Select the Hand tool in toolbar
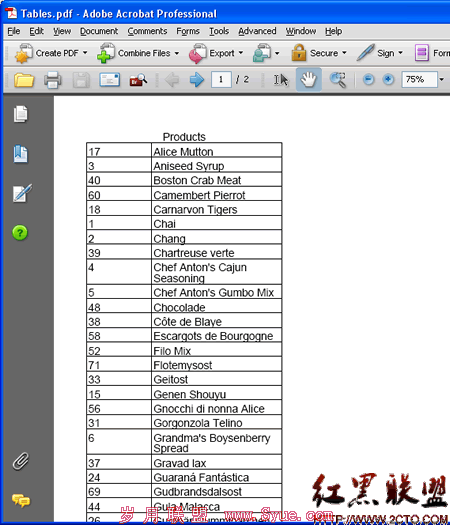The height and width of the screenshot is (525, 450). (x=308, y=80)
